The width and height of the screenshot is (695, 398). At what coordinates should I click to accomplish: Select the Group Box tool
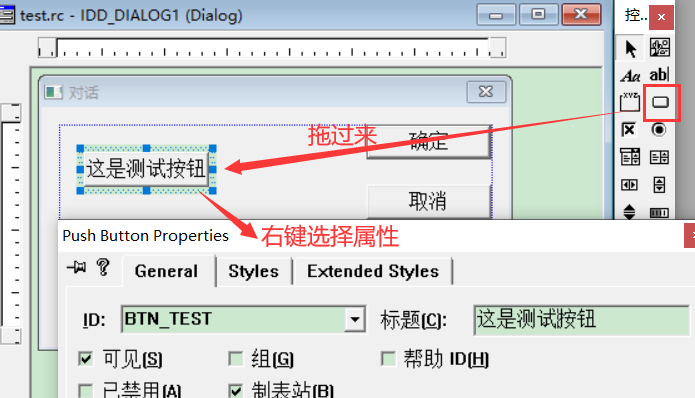pos(630,102)
